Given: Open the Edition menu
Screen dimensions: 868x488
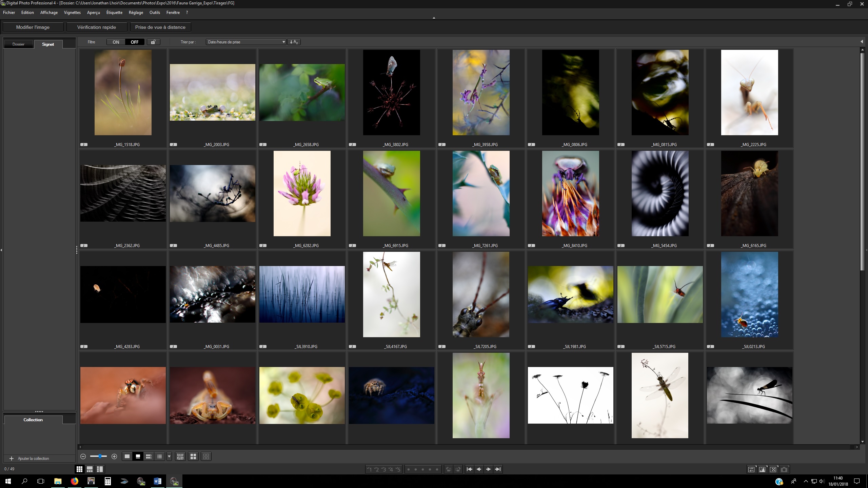Looking at the screenshot, I should click(x=27, y=13).
